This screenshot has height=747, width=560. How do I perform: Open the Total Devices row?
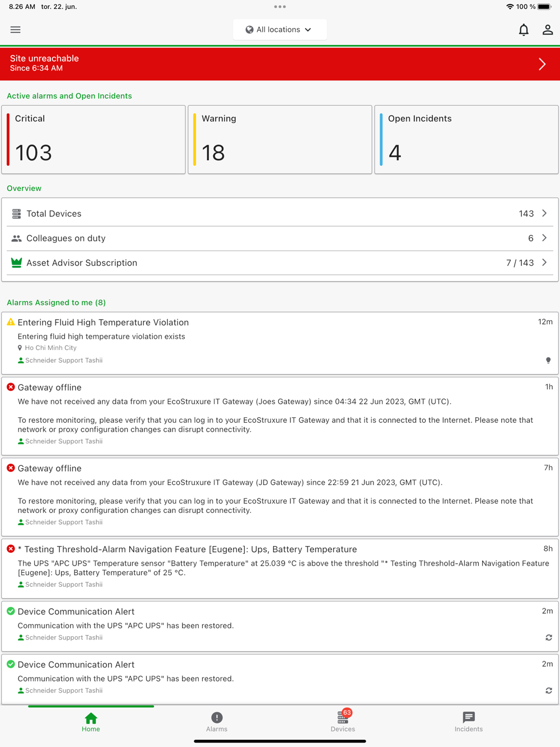[x=280, y=213]
